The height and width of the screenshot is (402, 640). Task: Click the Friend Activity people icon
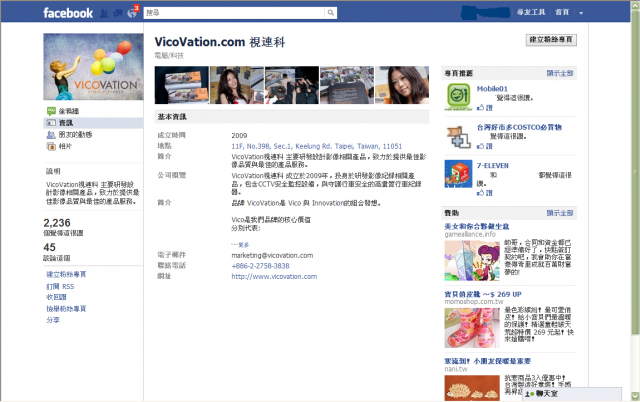(x=51, y=135)
